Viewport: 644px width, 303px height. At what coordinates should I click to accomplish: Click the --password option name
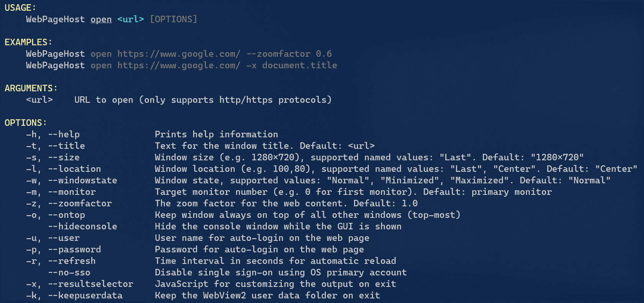coord(75,249)
